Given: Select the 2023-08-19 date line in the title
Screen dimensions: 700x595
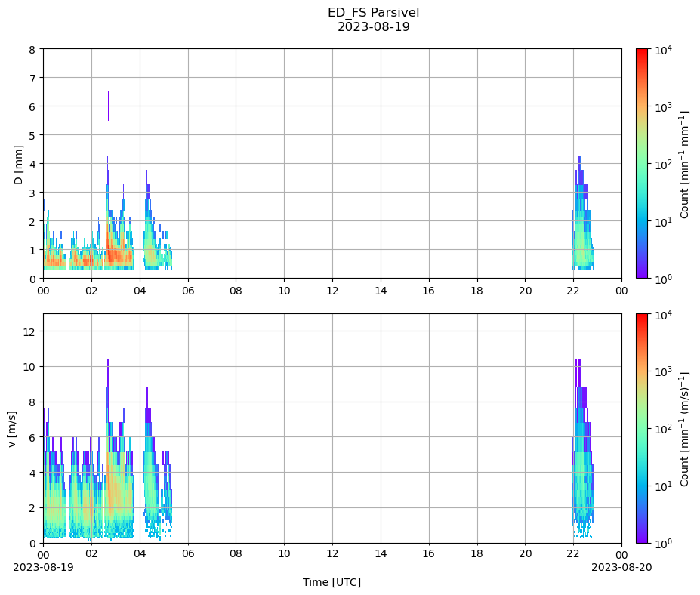Looking at the screenshot, I should click(x=373, y=26).
